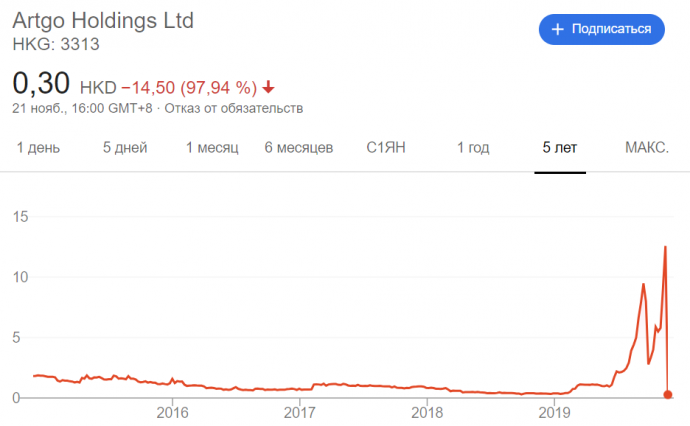Select the active "5 лет" tab
Viewport: 690px width, 426px height.
tap(560, 148)
